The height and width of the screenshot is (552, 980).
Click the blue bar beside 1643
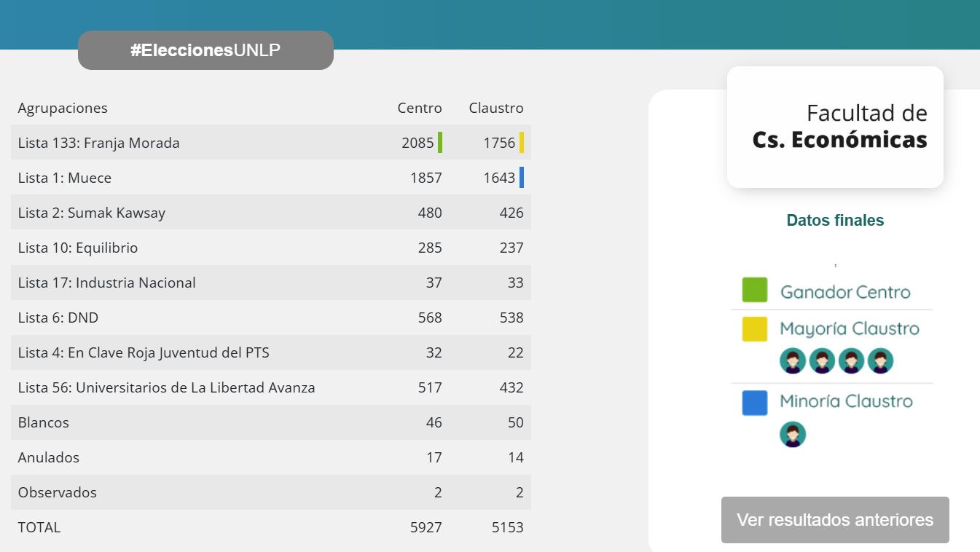[x=522, y=178]
